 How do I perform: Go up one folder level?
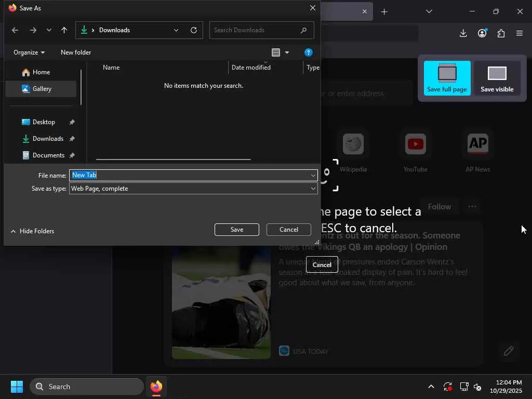pyautogui.click(x=64, y=30)
